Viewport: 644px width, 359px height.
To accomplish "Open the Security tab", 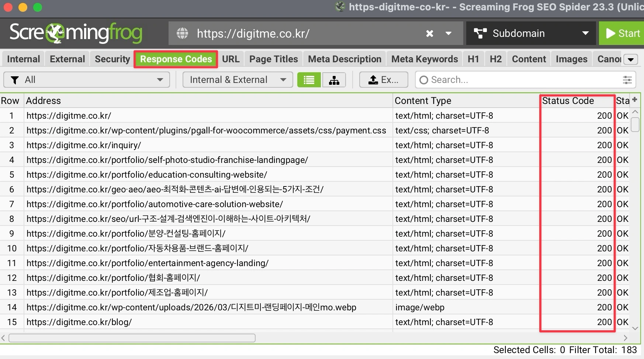I will pyautogui.click(x=112, y=59).
